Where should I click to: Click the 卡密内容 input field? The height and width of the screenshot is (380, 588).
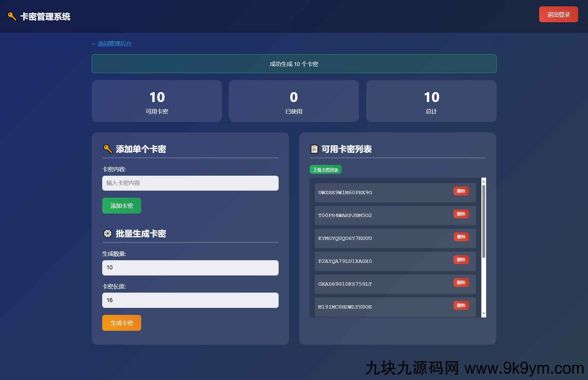coord(190,183)
